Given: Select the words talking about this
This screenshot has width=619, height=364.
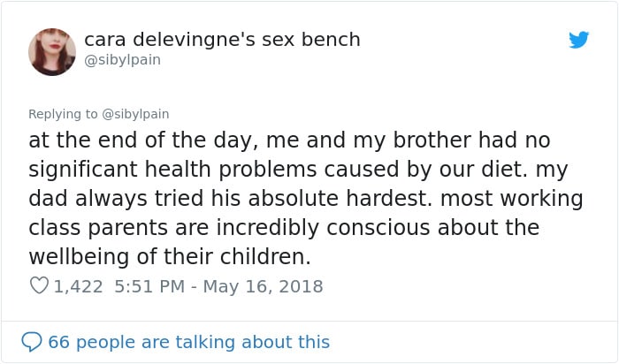Looking at the screenshot, I should pyautogui.click(x=252, y=342).
